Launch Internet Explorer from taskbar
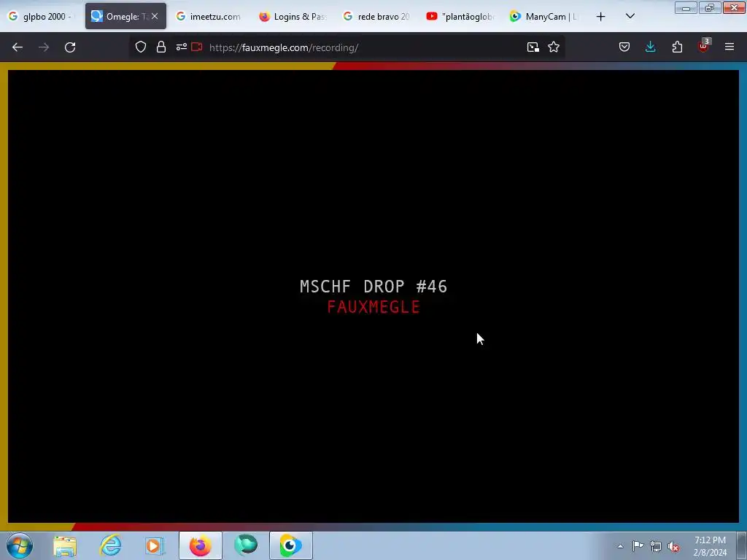 (110, 545)
